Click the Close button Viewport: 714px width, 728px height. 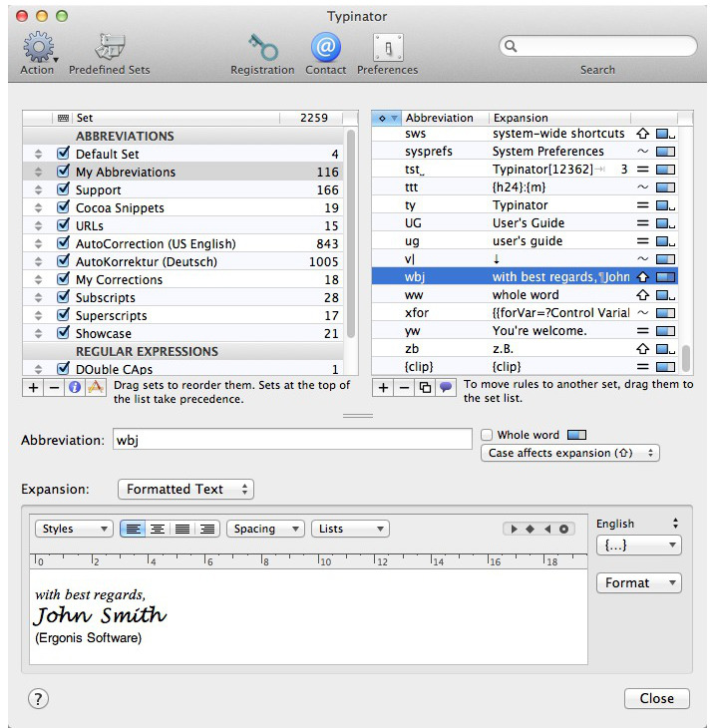point(656,698)
